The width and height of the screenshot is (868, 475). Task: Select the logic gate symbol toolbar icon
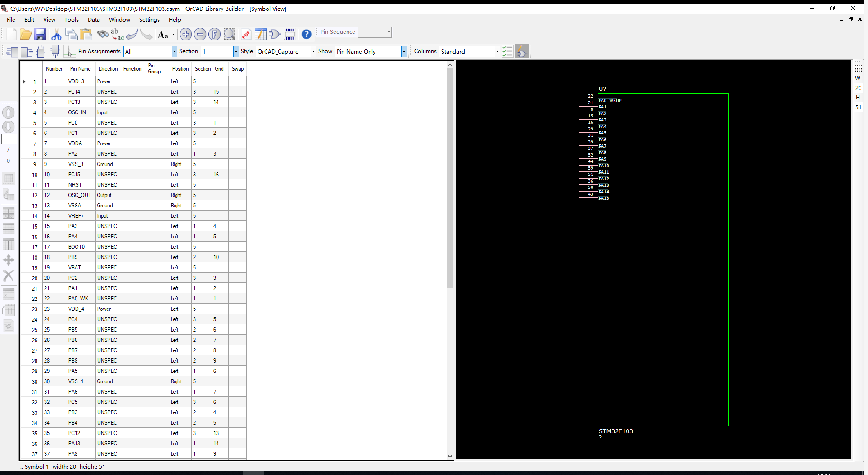[x=275, y=34]
